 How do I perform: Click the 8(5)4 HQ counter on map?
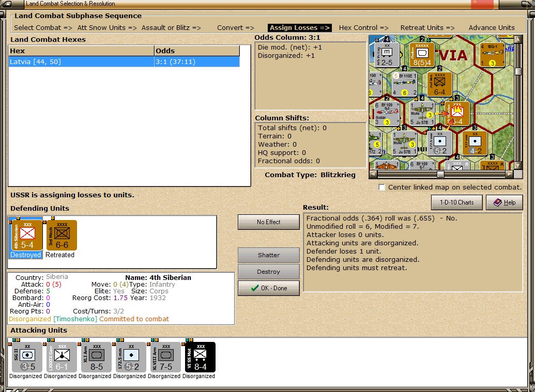(x=422, y=55)
